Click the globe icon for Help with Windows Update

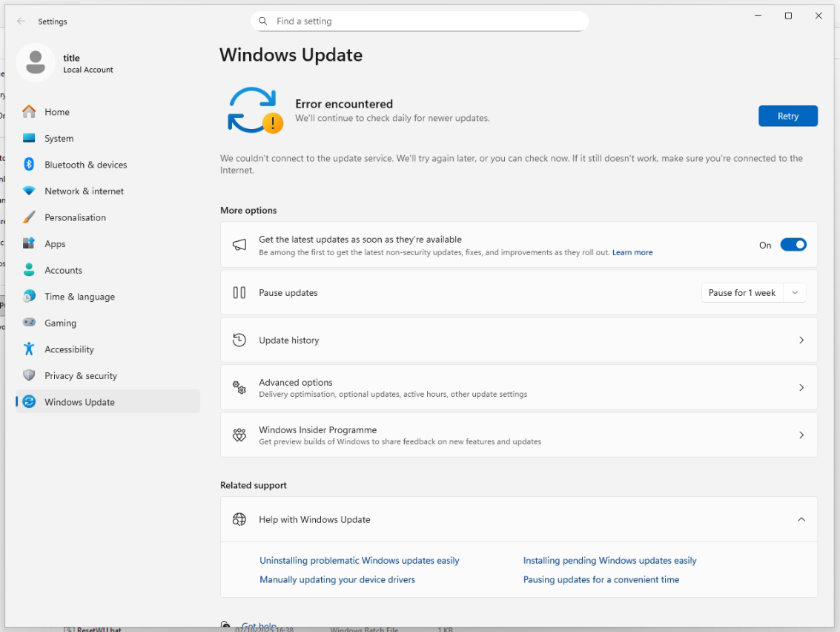[239, 519]
